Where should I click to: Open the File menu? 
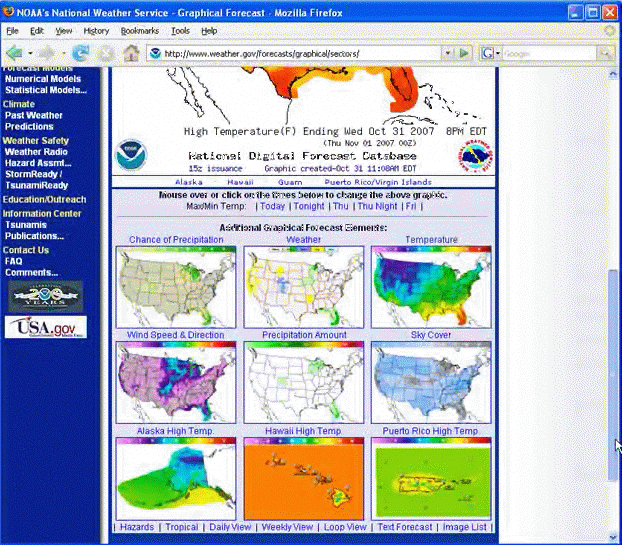pos(12,31)
